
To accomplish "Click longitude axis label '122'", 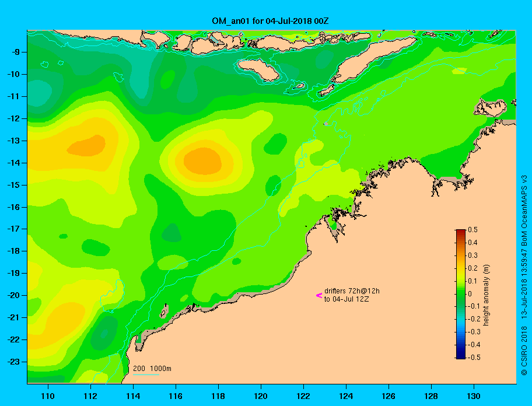I will pos(303,396).
